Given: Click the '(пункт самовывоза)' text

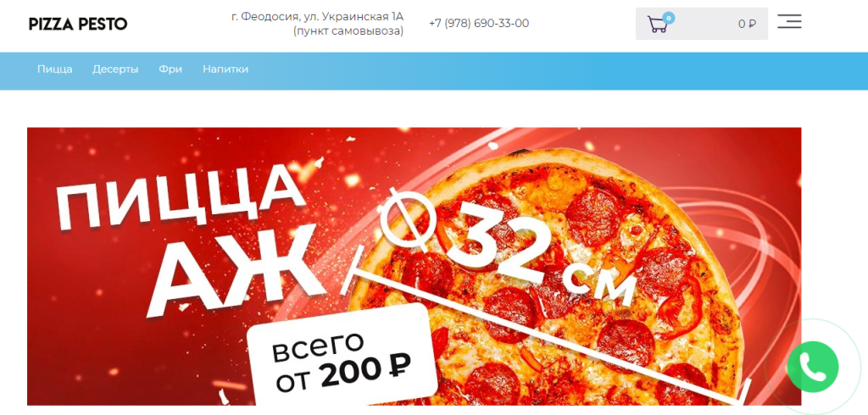Looking at the screenshot, I should click(x=348, y=31).
